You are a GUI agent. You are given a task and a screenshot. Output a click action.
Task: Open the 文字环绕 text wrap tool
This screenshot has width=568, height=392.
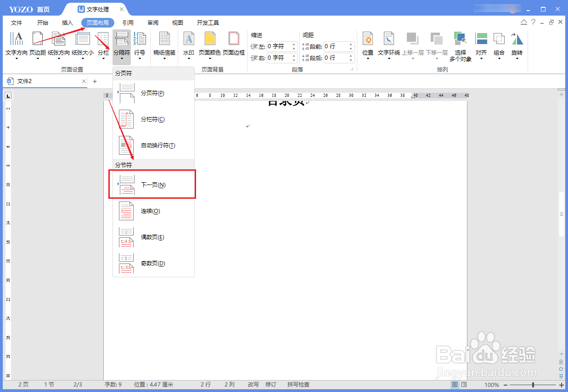[389, 46]
